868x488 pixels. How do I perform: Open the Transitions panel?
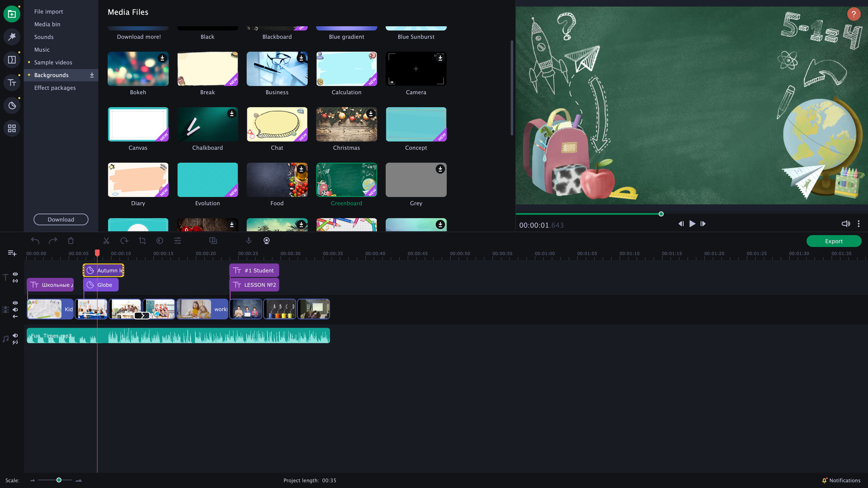click(12, 59)
